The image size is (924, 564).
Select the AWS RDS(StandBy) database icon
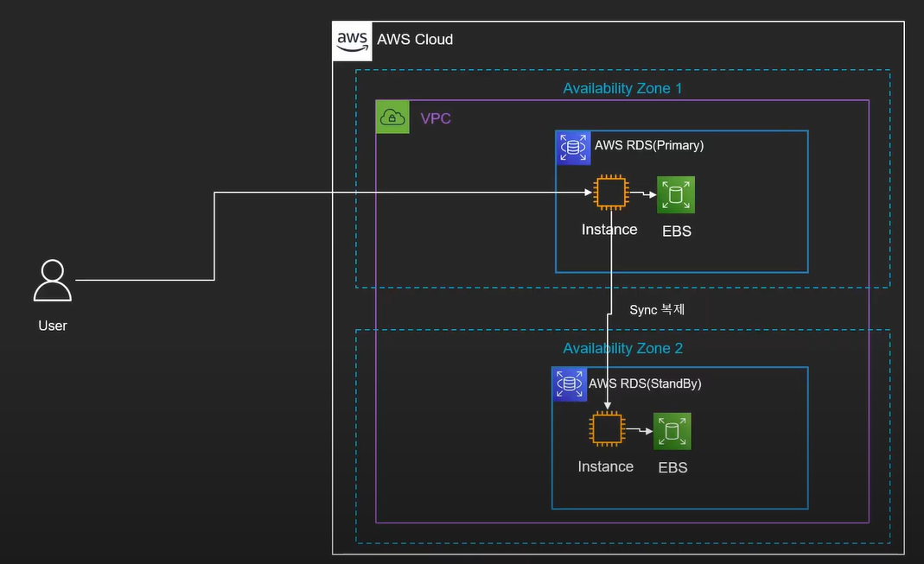click(x=570, y=383)
